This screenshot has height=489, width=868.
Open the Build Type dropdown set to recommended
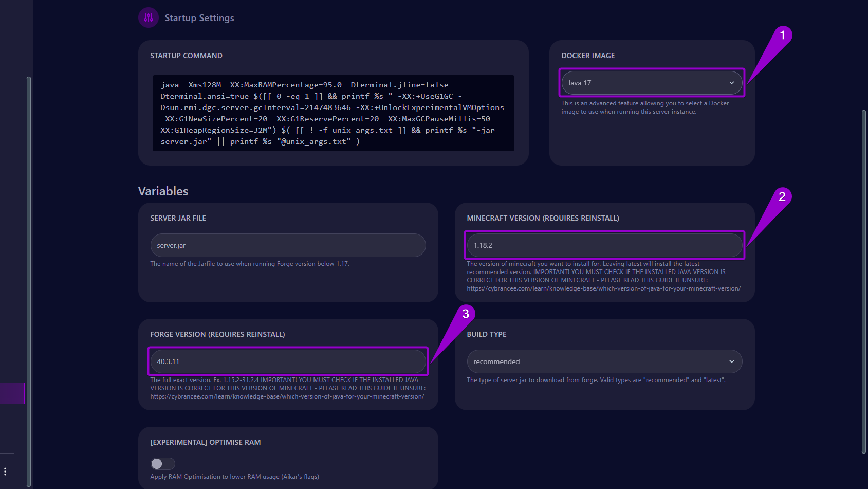(604, 361)
